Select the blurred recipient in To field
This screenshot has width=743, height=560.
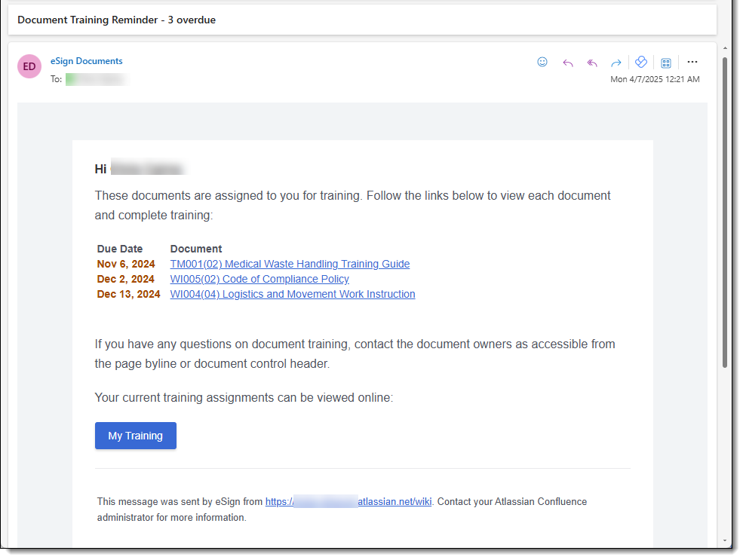(95, 78)
